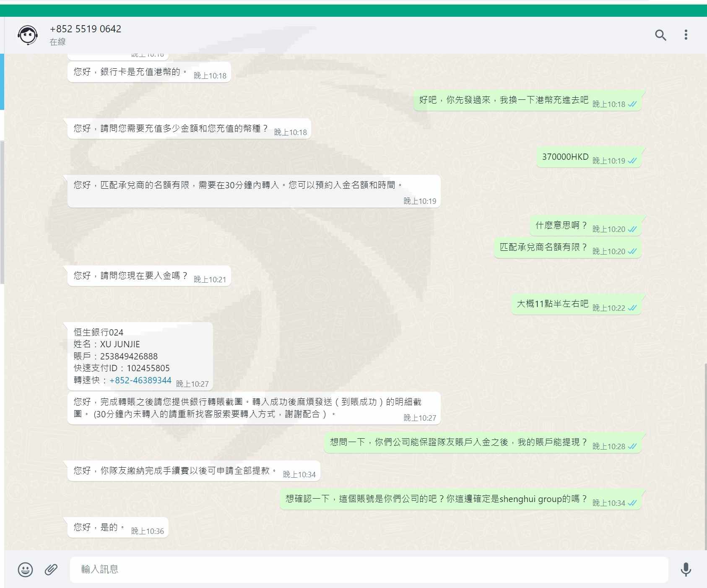Select the 什麽意思啊？ message
The image size is (707, 588).
[x=585, y=226]
